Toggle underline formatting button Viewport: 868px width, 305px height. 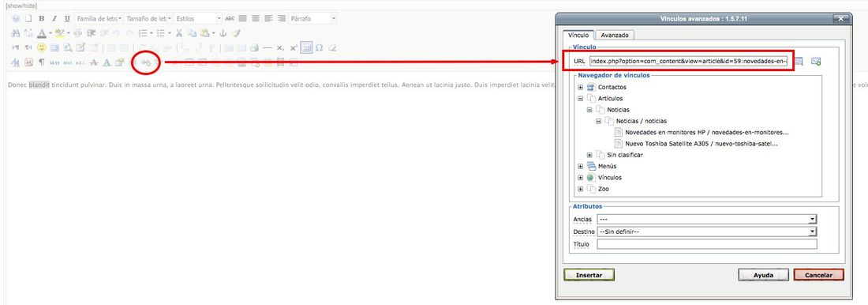click(67, 18)
